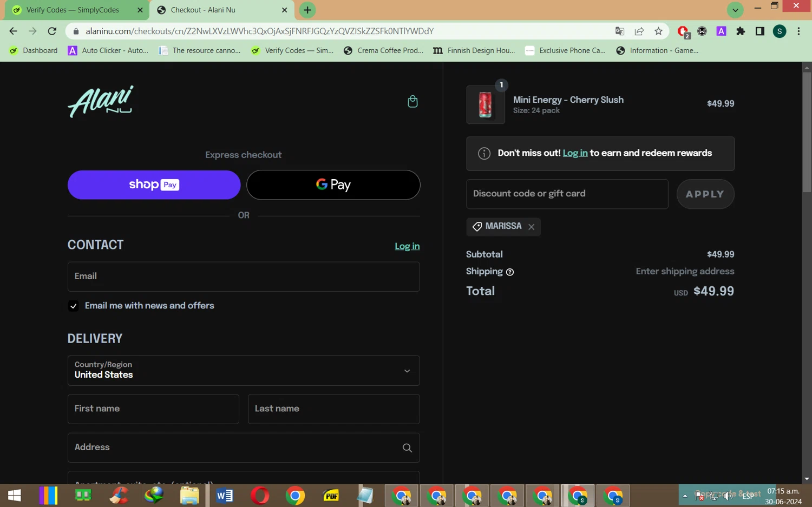
Task: Open the Exclusive Phone Ca... bookmark
Action: pos(566,50)
